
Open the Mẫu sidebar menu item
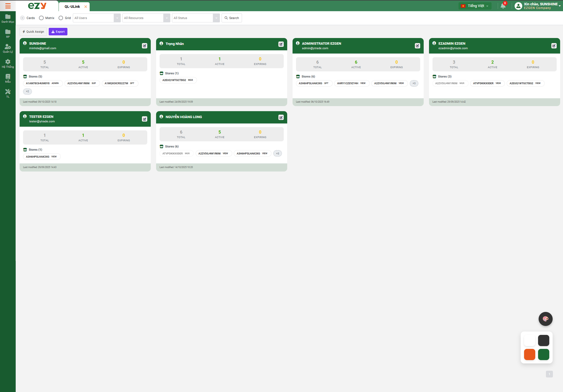(8, 78)
